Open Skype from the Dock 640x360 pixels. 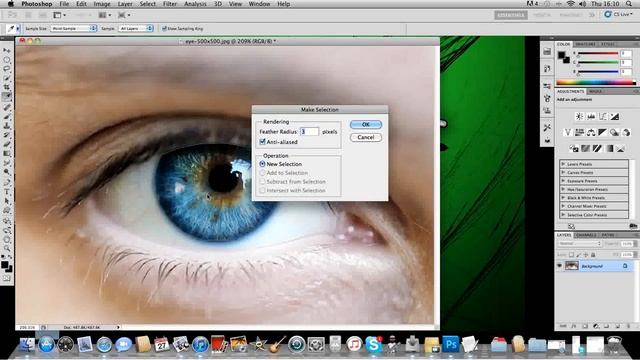pyautogui.click(x=373, y=344)
